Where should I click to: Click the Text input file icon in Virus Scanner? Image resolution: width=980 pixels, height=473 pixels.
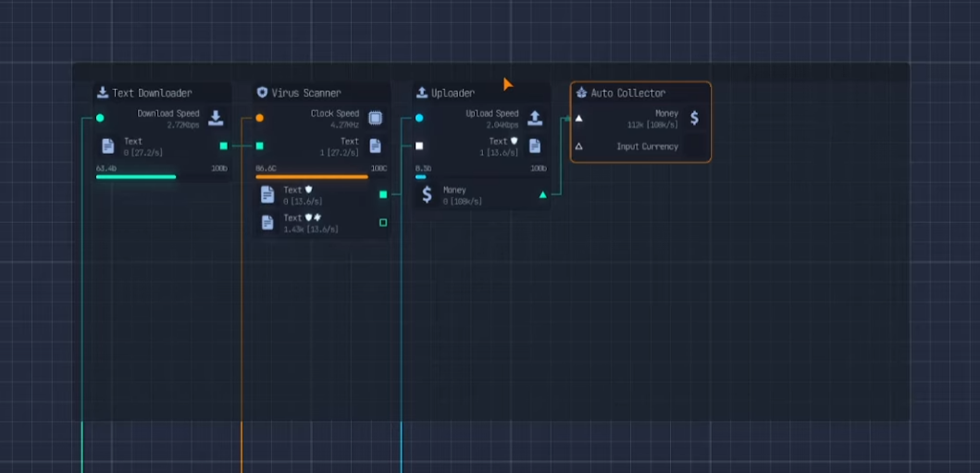375,145
